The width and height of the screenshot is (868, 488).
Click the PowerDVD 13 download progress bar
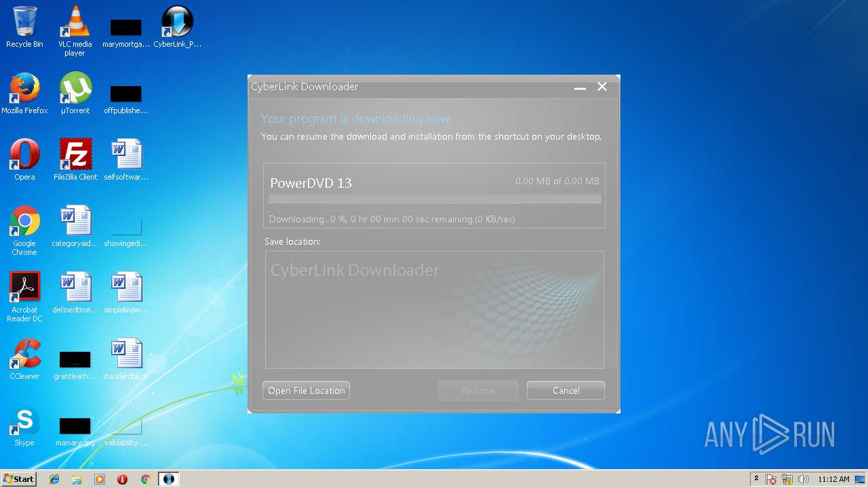(x=435, y=199)
